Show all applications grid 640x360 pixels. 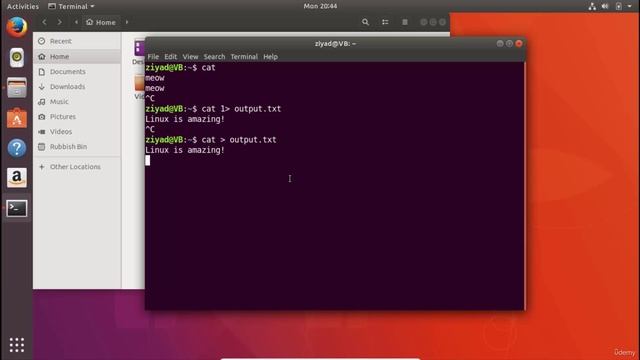tap(17, 345)
